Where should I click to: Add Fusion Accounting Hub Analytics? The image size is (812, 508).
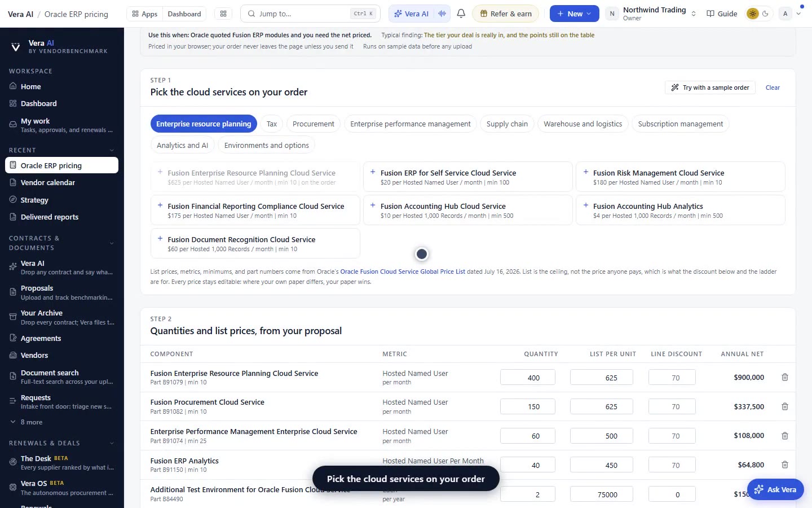(x=681, y=210)
